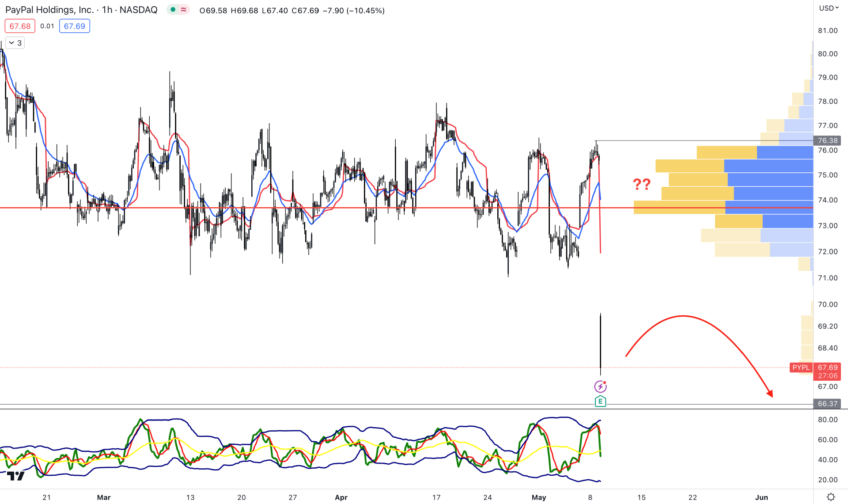Screen dimensions: 848x504
Task: Click the blue buy price button 67.69
Action: pyautogui.click(x=74, y=26)
